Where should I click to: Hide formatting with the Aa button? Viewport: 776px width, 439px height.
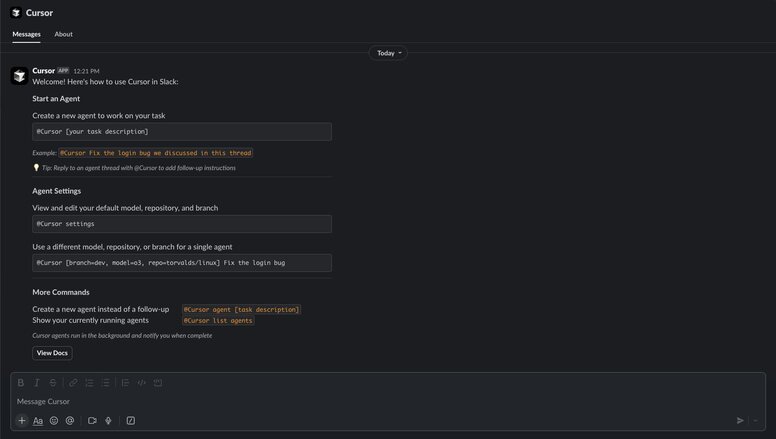[x=38, y=421]
